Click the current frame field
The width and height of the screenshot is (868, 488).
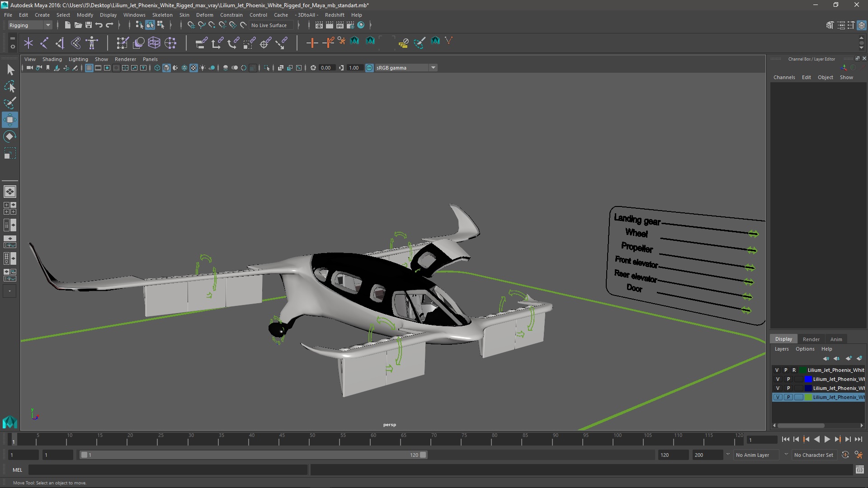click(762, 440)
